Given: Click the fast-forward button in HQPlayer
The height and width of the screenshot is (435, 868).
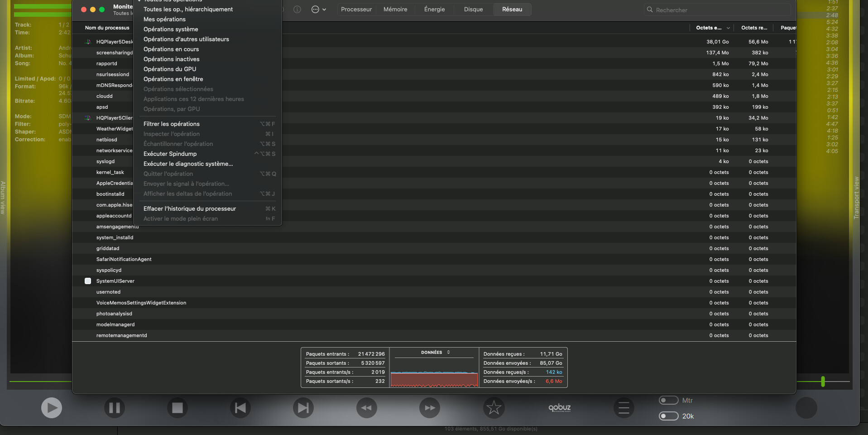Looking at the screenshot, I should (x=430, y=408).
